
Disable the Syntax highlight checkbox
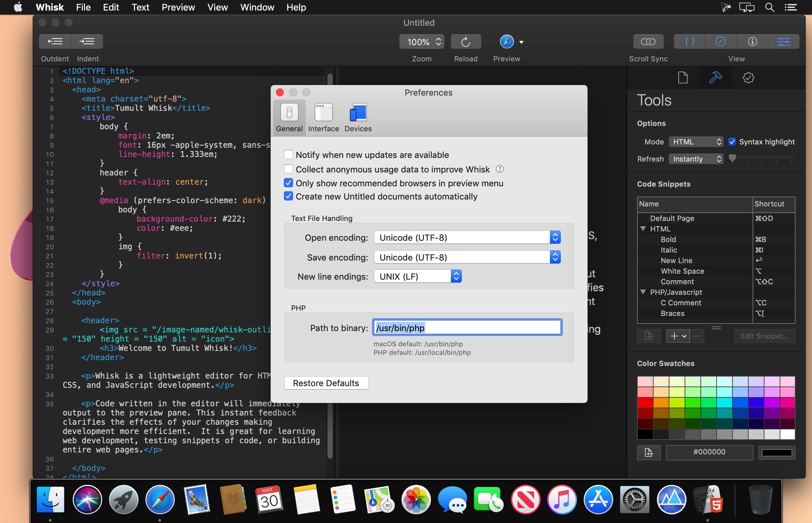tap(732, 142)
